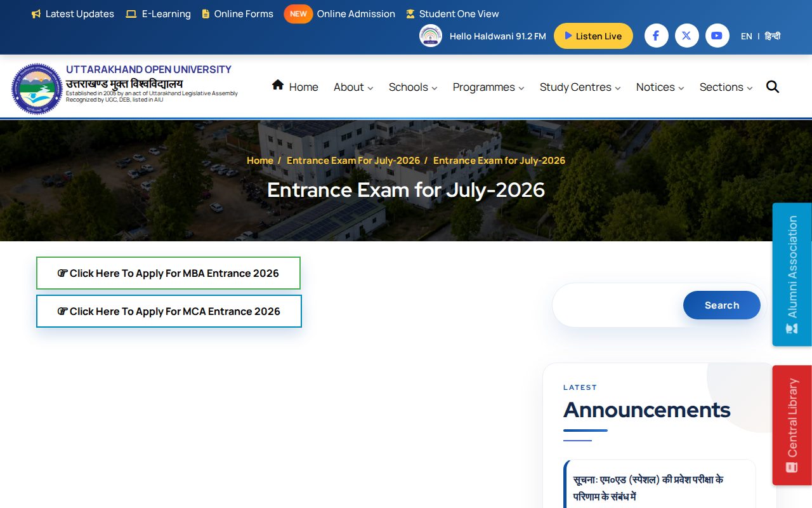
Task: Expand the Notices dropdown
Action: click(660, 87)
